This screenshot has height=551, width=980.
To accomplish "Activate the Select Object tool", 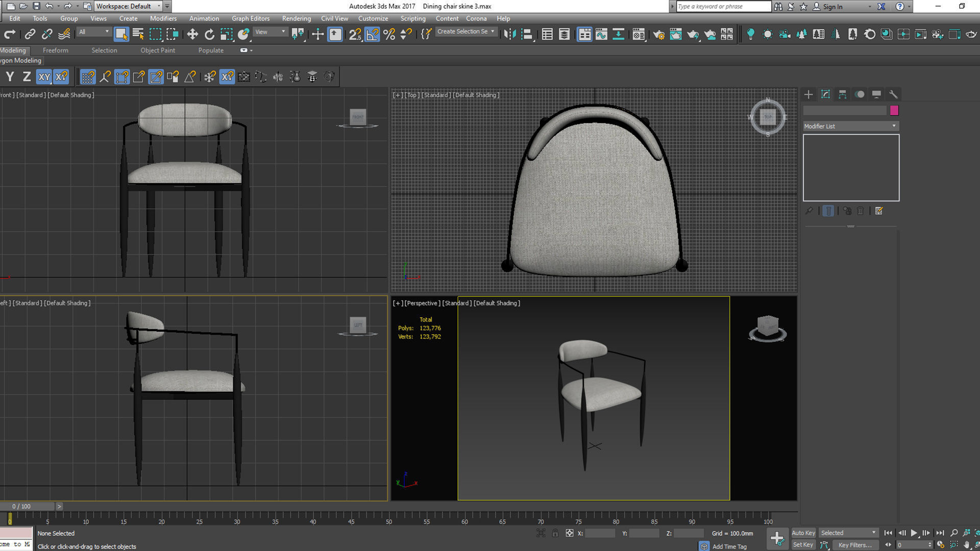I will (121, 34).
